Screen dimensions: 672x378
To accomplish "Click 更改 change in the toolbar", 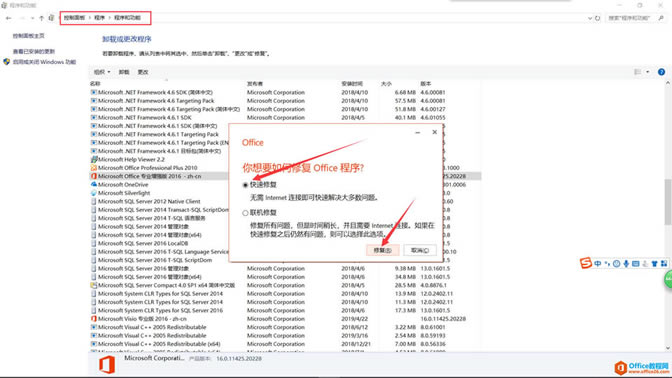I will click(x=143, y=72).
